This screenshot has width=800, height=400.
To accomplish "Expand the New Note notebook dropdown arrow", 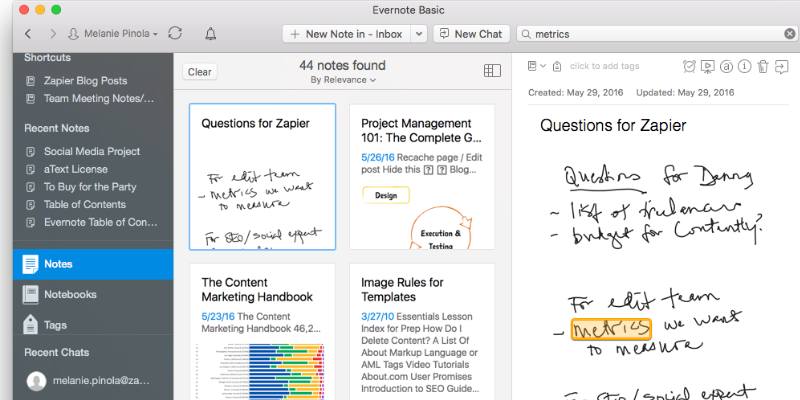I will coord(418,34).
